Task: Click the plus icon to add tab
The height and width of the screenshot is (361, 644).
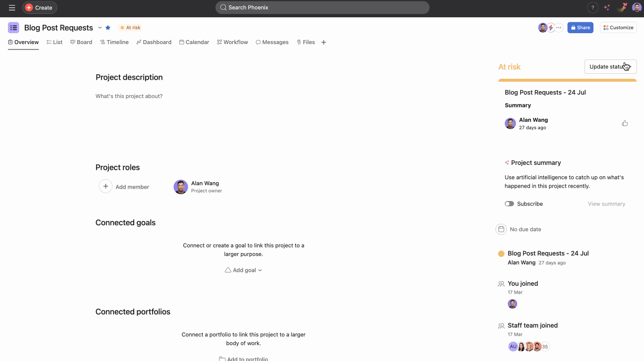Action: pos(323,43)
